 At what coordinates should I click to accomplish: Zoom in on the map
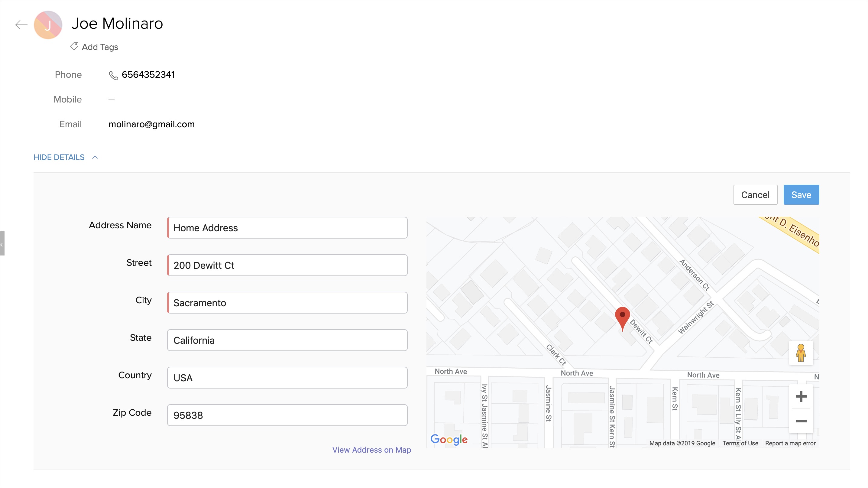coord(801,396)
